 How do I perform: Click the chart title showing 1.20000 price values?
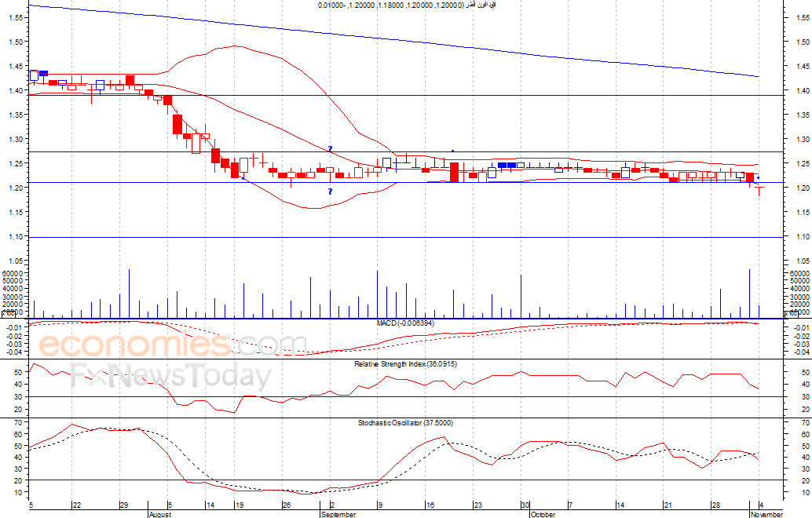click(x=407, y=5)
